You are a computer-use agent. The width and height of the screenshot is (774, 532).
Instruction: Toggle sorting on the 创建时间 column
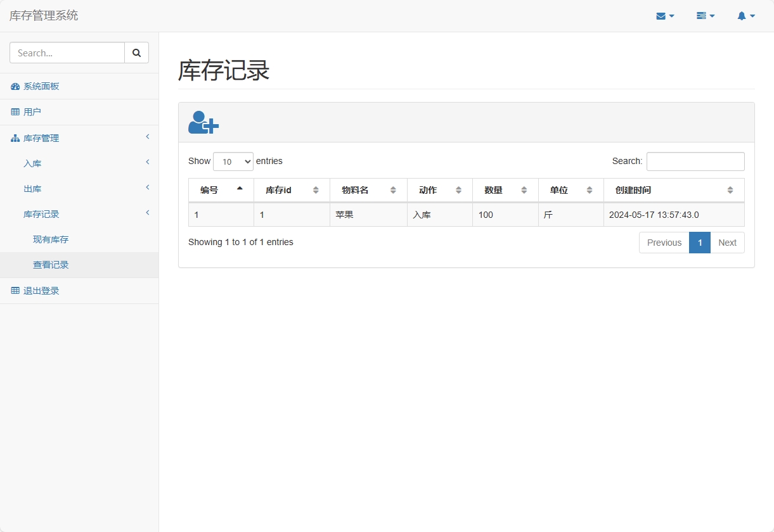672,189
